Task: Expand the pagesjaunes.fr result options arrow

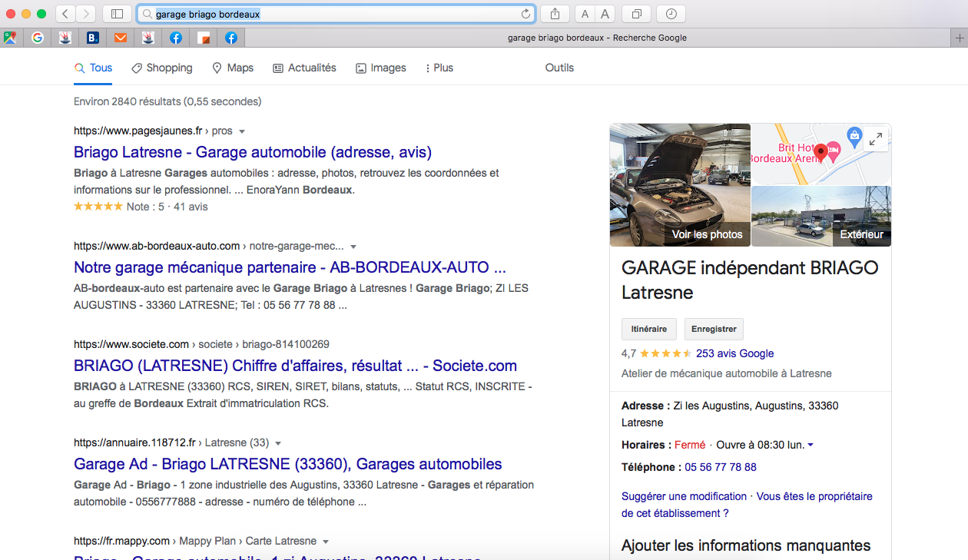Action: pyautogui.click(x=242, y=131)
